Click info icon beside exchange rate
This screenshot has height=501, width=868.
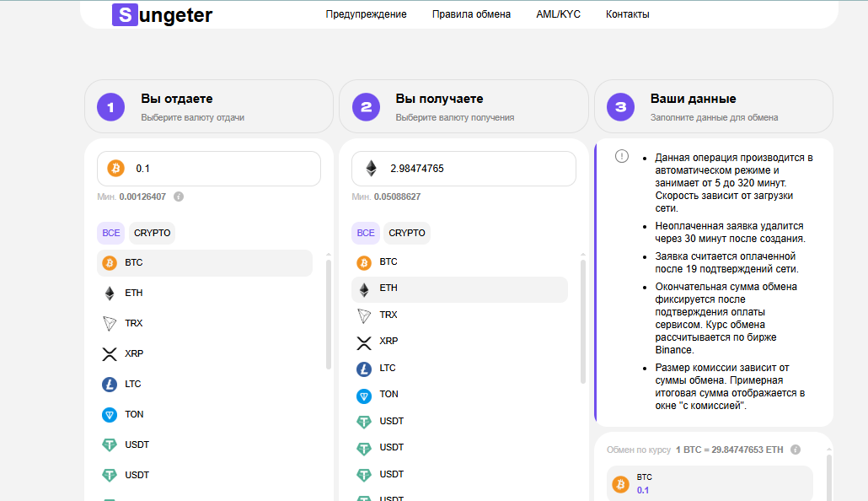[x=796, y=450]
